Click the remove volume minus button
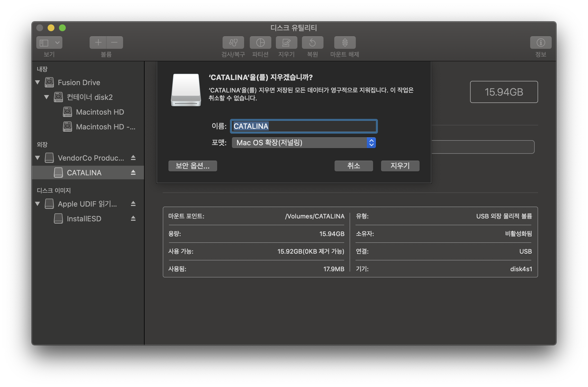This screenshot has height=387, width=588. tap(115, 43)
